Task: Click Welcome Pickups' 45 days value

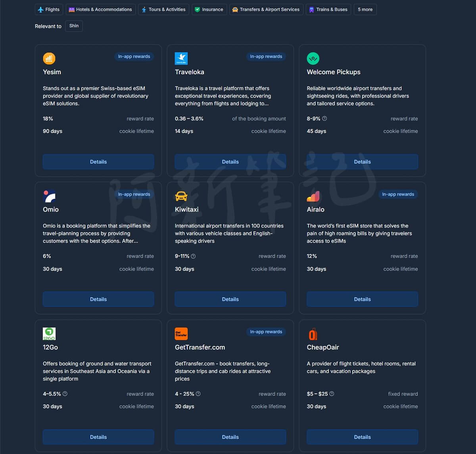Action: [x=317, y=131]
